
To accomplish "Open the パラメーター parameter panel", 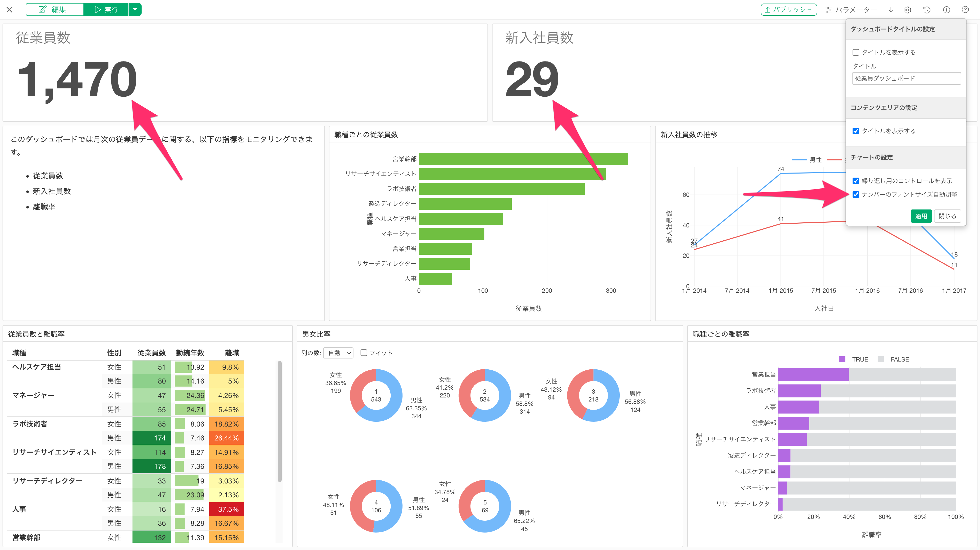I will 851,10.
